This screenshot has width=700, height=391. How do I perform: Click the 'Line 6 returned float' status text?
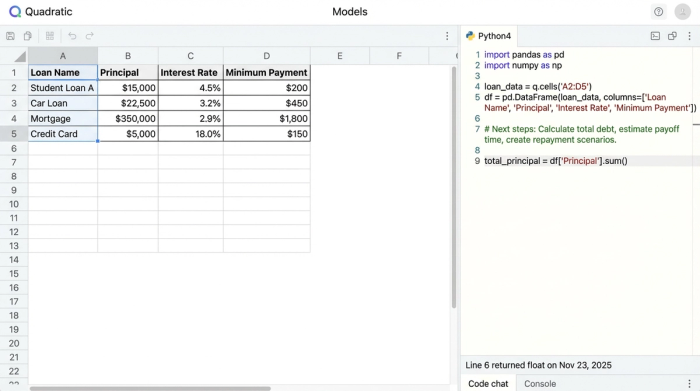pos(538,365)
